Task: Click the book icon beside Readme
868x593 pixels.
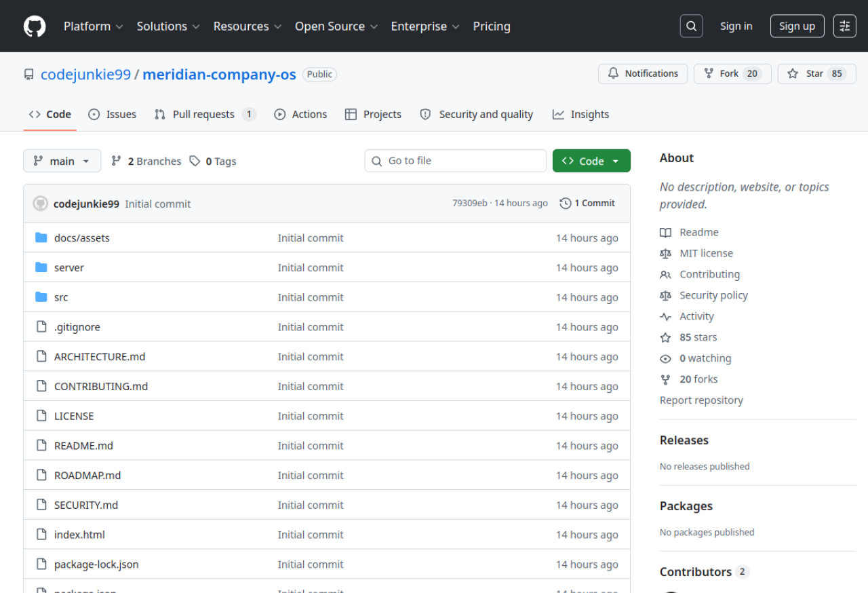Action: [666, 232]
